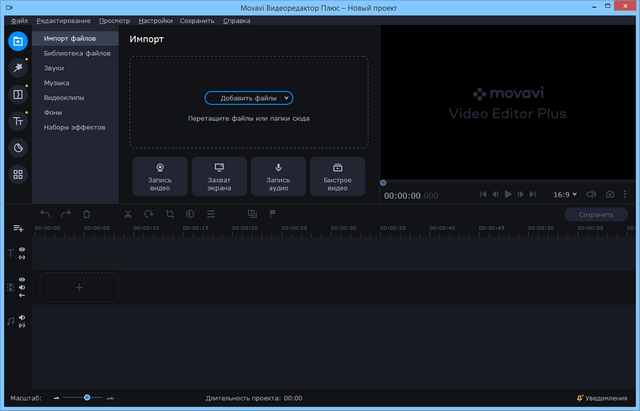640x411 pixels.
Task: Click the scissors split icon
Action: (128, 214)
